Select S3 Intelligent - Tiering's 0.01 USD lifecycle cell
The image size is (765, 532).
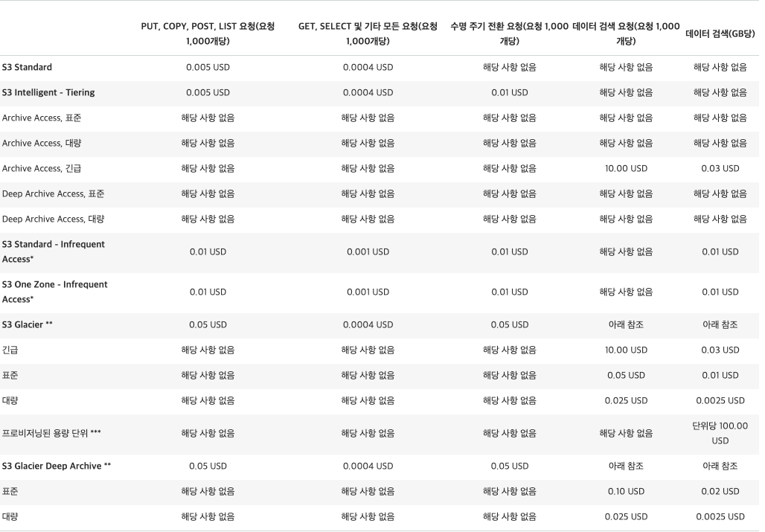click(x=509, y=93)
